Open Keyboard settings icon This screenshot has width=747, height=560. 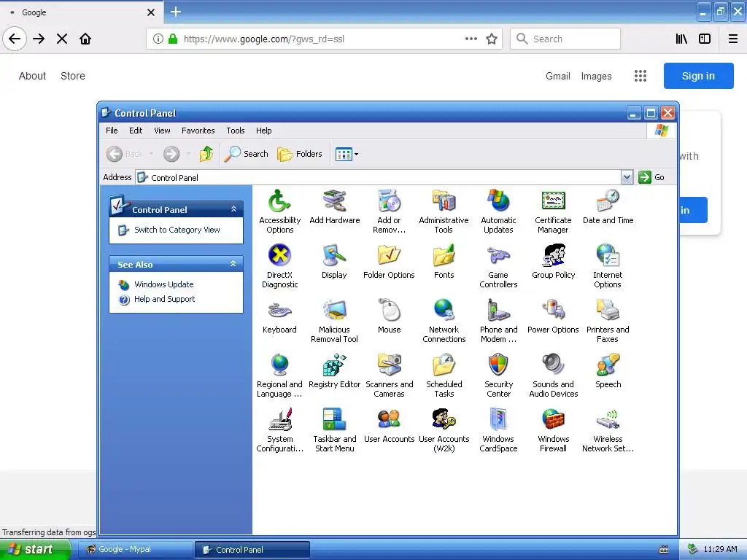[x=279, y=316]
